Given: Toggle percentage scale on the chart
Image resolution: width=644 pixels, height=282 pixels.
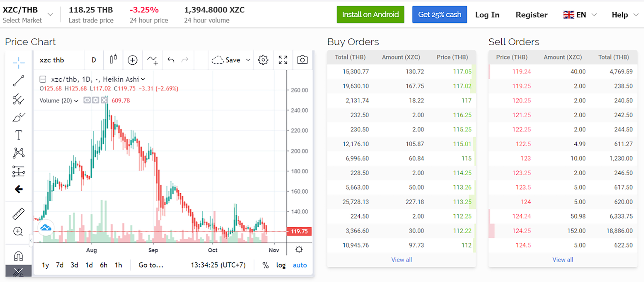Looking at the screenshot, I should pyautogui.click(x=266, y=265).
